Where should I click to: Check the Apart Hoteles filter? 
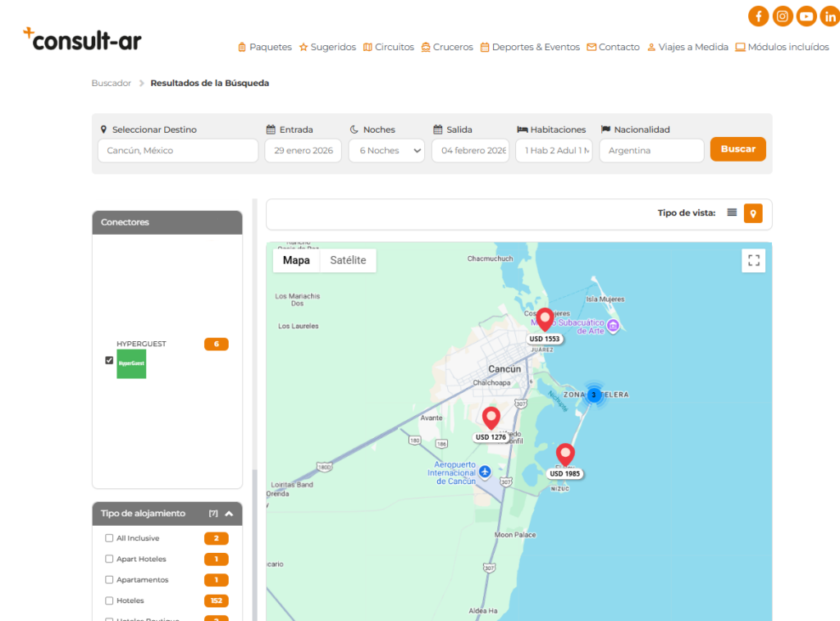[109, 559]
